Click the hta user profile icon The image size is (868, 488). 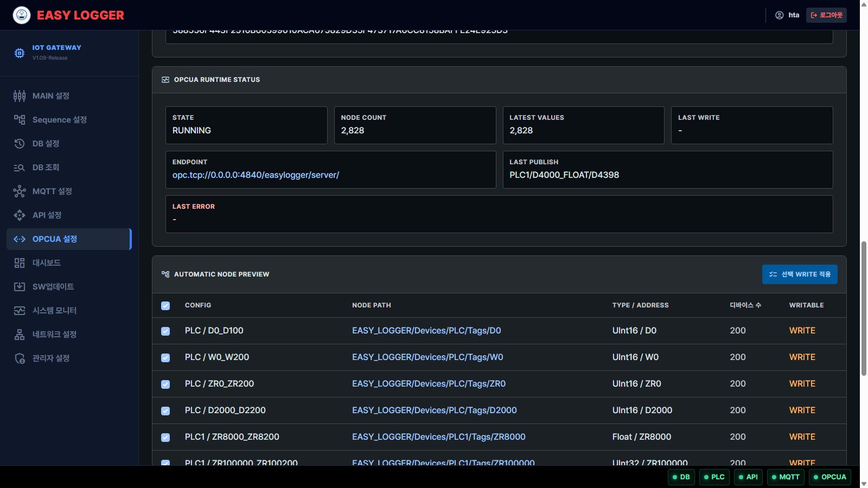click(780, 15)
